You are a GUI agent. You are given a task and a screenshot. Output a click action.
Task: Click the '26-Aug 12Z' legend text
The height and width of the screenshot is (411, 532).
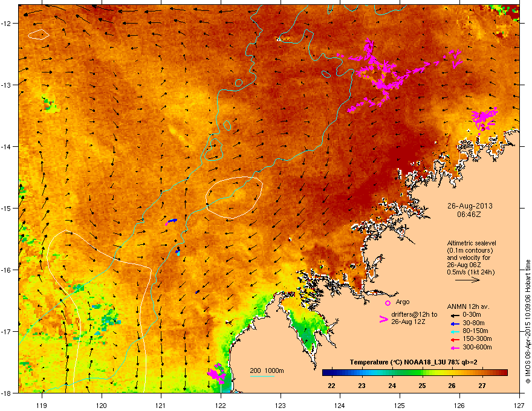(408, 322)
